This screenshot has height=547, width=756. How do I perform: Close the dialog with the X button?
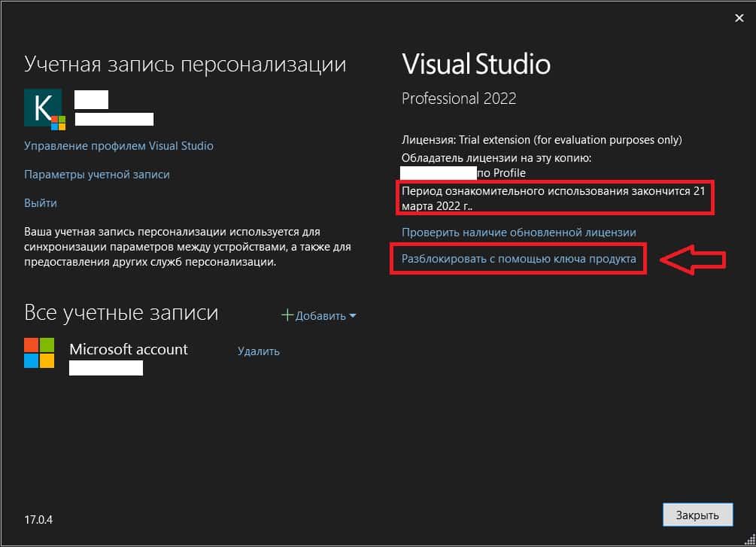739,17
